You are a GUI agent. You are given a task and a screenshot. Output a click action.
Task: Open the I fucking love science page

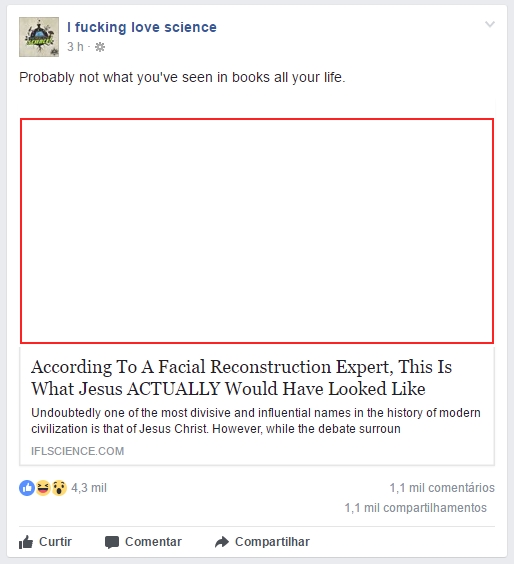point(142,27)
